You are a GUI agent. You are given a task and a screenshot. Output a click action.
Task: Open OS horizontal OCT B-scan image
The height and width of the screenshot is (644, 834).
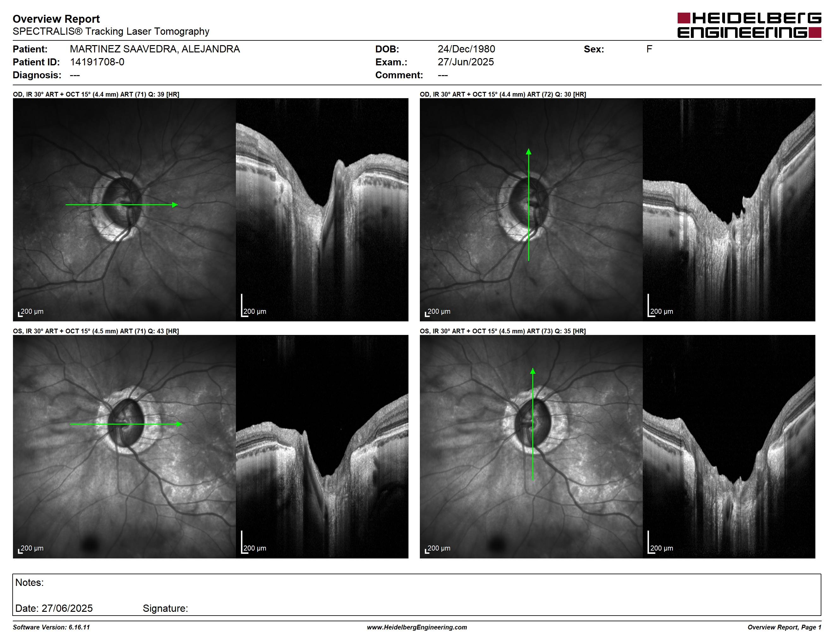(322, 447)
